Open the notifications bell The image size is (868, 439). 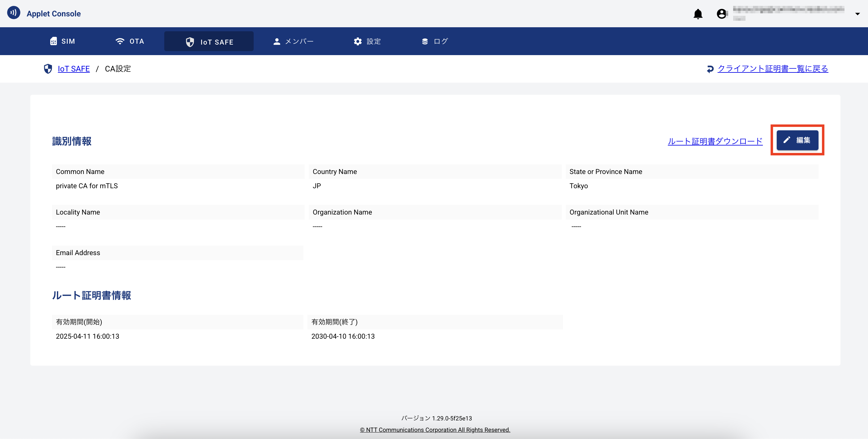(x=698, y=14)
